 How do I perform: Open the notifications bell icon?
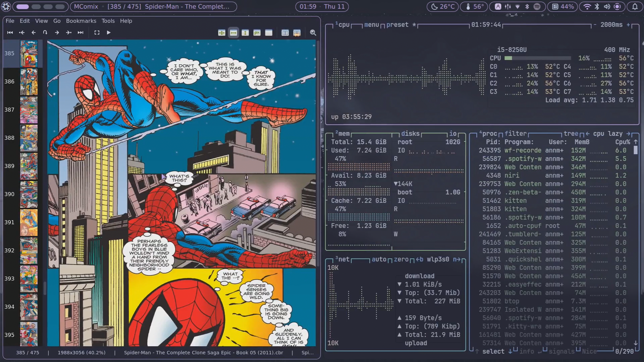click(x=635, y=7)
